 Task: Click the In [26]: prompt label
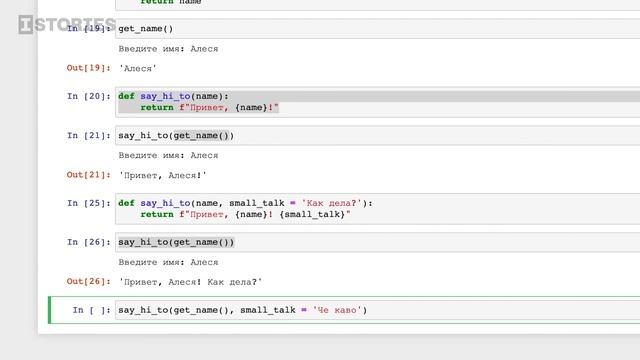[89, 242]
